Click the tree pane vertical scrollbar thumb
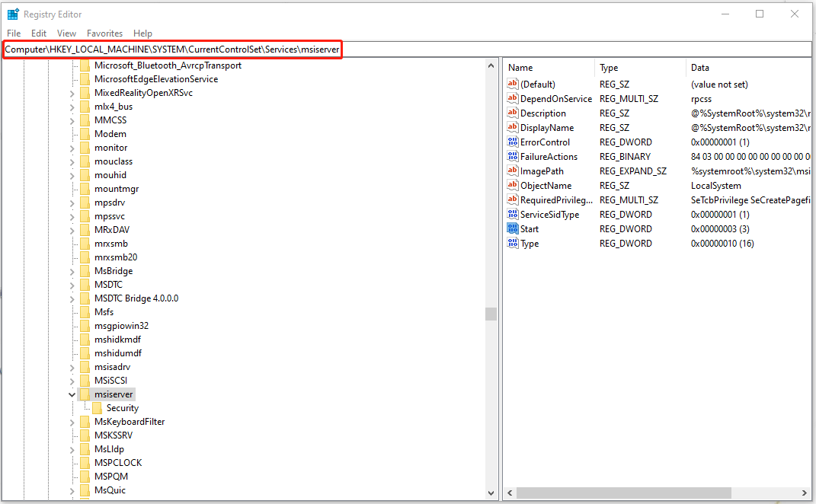Viewport: 816px width, 504px height. point(491,314)
